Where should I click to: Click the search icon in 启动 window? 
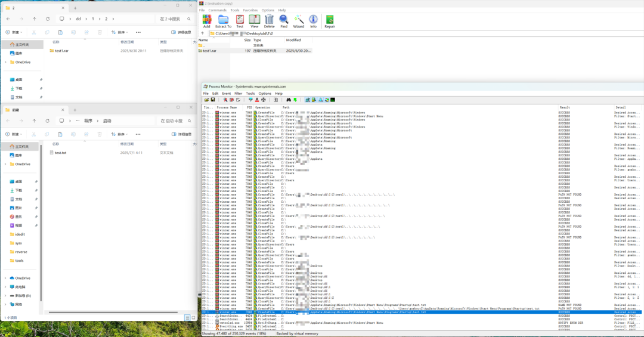click(x=190, y=121)
